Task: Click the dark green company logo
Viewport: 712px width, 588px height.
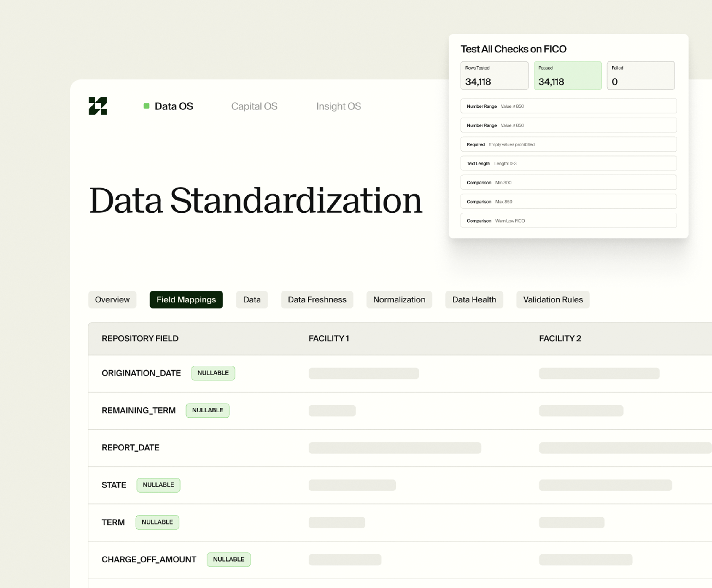Action: pyautogui.click(x=98, y=106)
